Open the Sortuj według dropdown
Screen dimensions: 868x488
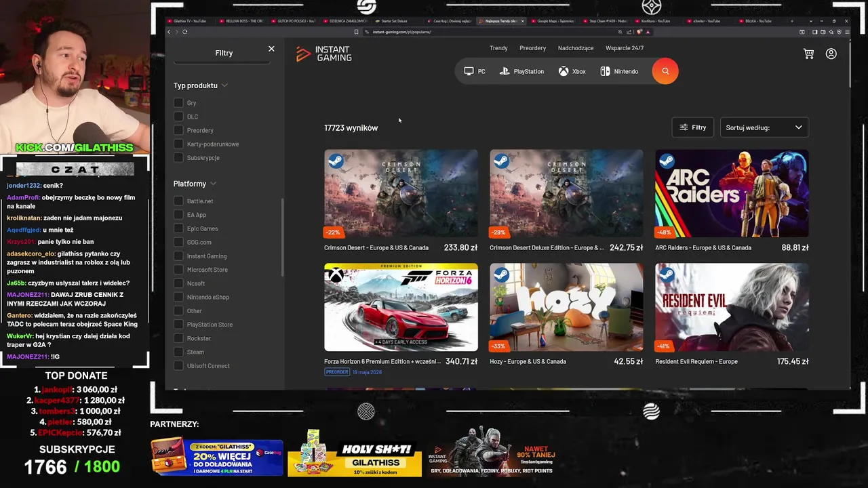pyautogui.click(x=764, y=127)
